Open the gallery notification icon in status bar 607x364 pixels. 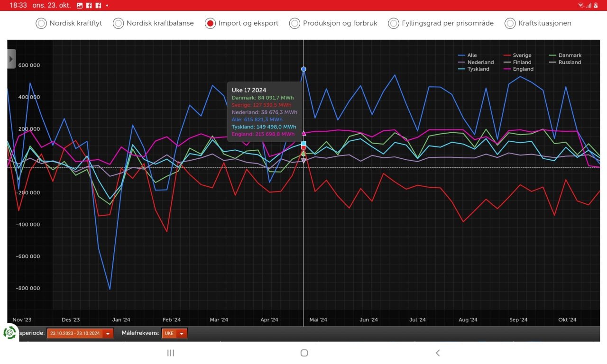coord(80,5)
